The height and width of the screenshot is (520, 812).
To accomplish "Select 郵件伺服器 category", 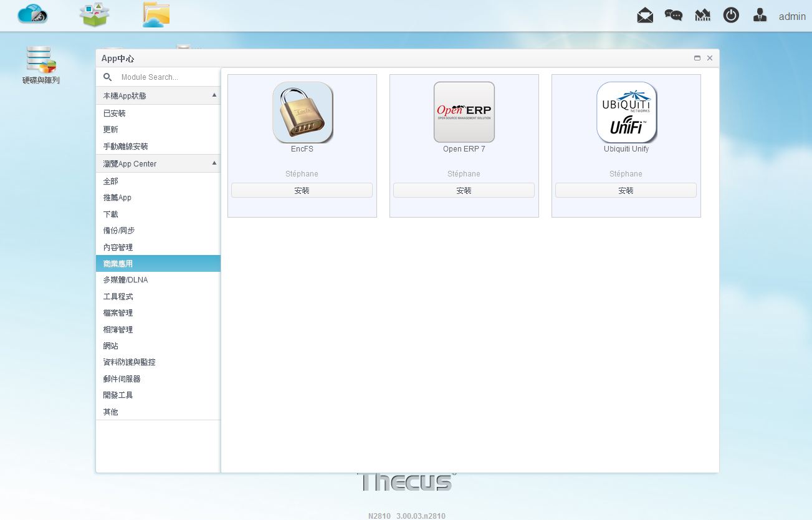I will point(158,378).
